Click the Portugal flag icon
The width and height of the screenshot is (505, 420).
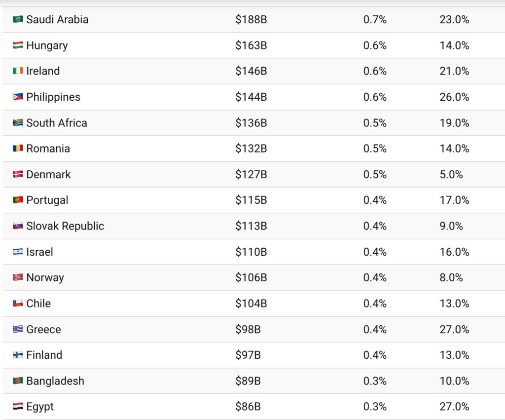(x=18, y=200)
